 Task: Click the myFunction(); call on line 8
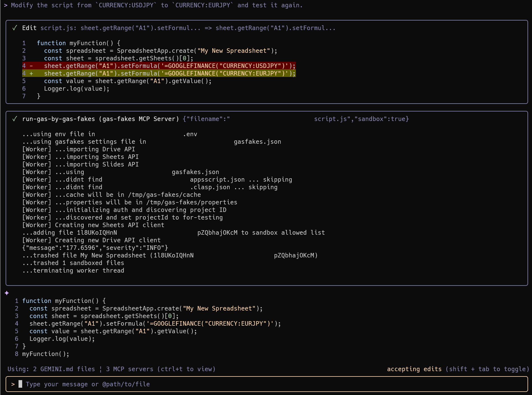[45, 354]
